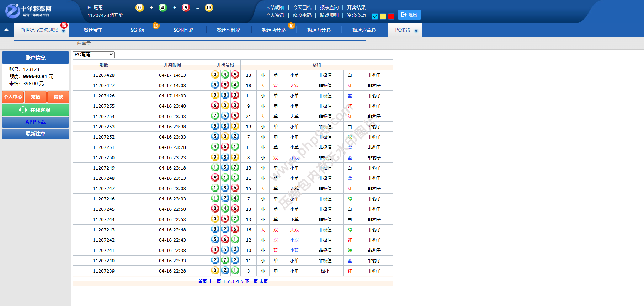The width and height of the screenshot is (644, 306).
Task: Click the yellow result ball 13 in the header
Action: coord(209,7)
